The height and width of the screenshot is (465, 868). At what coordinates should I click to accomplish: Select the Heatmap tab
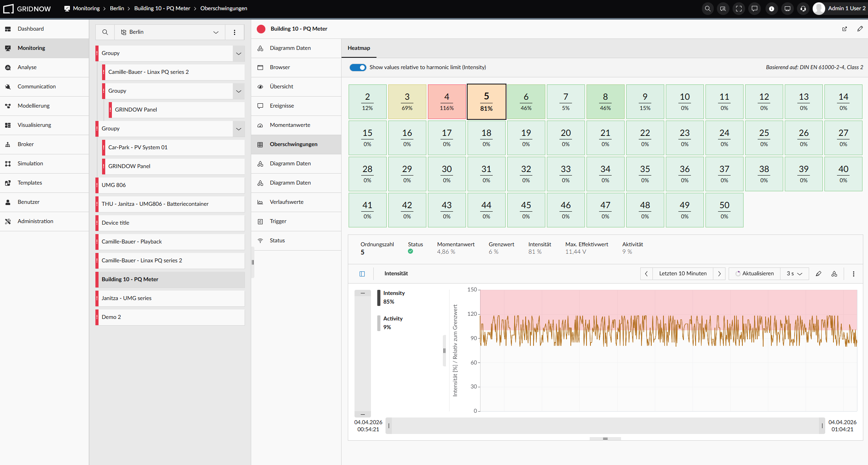point(359,48)
